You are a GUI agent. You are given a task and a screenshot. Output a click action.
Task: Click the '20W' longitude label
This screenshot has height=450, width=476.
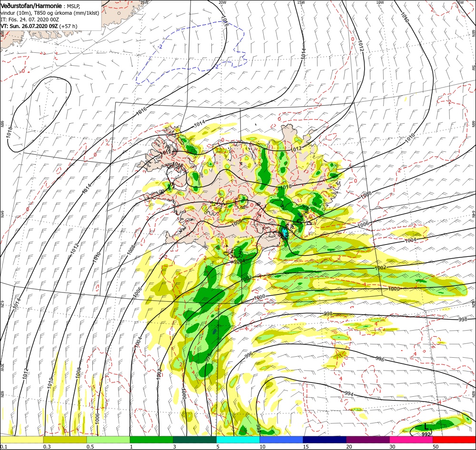pos(222,2)
